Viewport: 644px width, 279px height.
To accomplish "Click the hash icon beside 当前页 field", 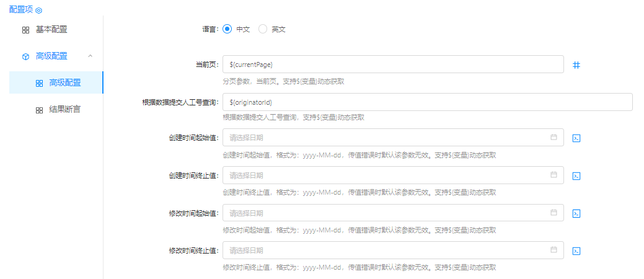I will coord(576,64).
